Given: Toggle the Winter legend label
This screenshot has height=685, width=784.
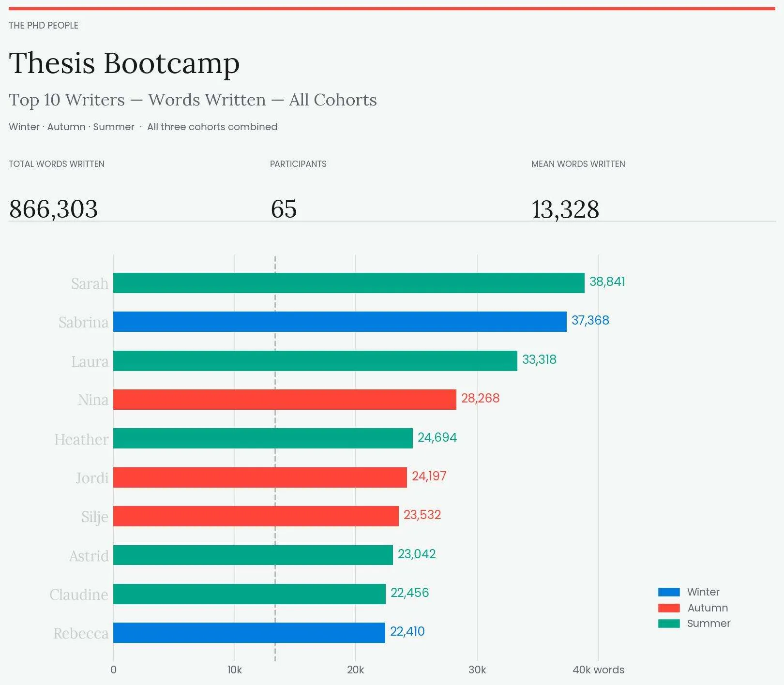Looking at the screenshot, I should click(703, 592).
